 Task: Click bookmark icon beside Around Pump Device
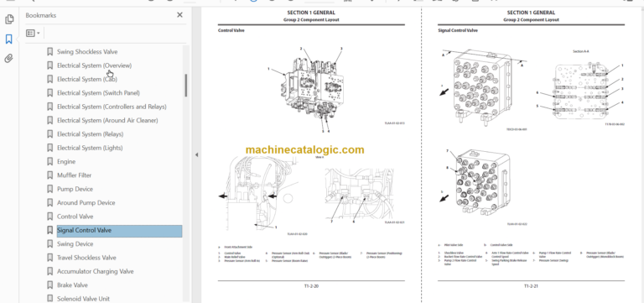[x=49, y=202]
